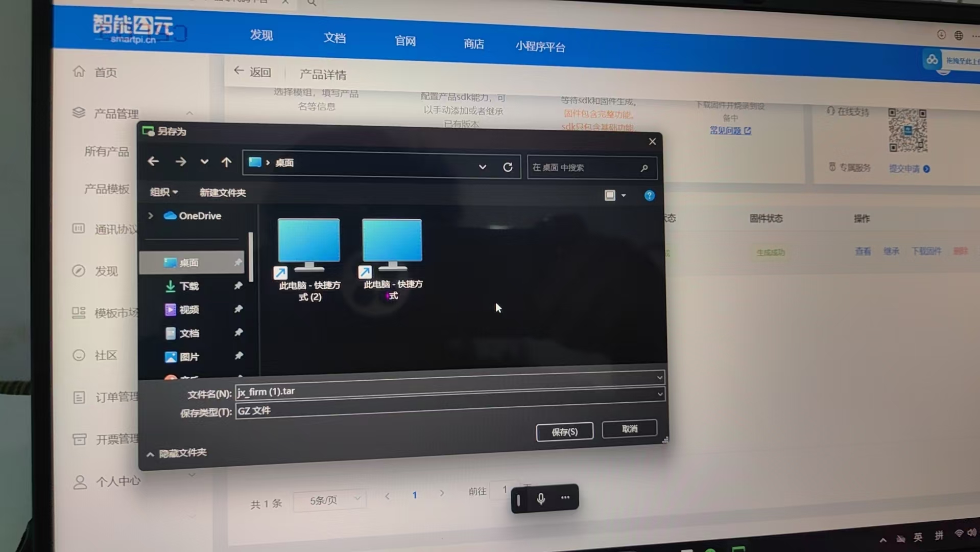980x552 pixels.
Task: Refresh the 桌面 folder view
Action: (508, 167)
